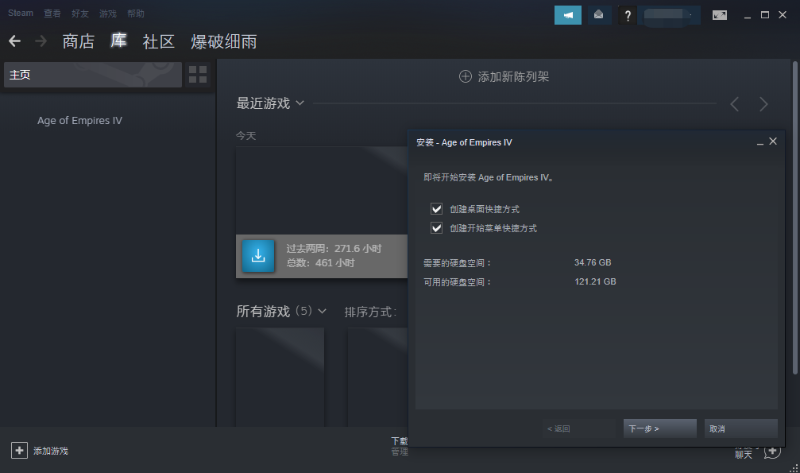Toggle 创建开始菜单快捷方式 checkbox
This screenshot has width=800, height=473.
(436, 228)
